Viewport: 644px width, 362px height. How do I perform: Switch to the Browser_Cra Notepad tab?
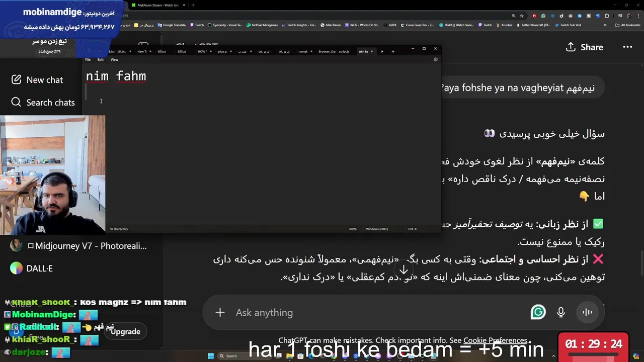click(x=327, y=51)
